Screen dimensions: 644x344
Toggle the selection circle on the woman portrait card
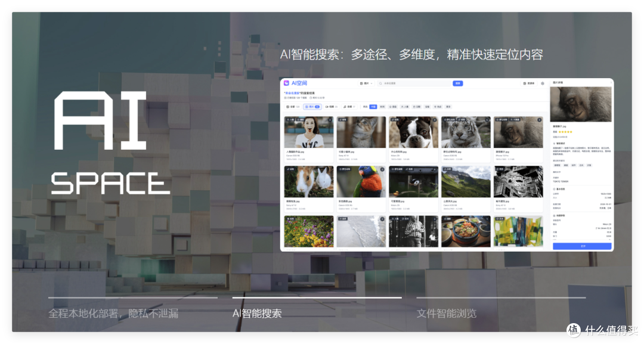pyautogui.click(x=330, y=120)
